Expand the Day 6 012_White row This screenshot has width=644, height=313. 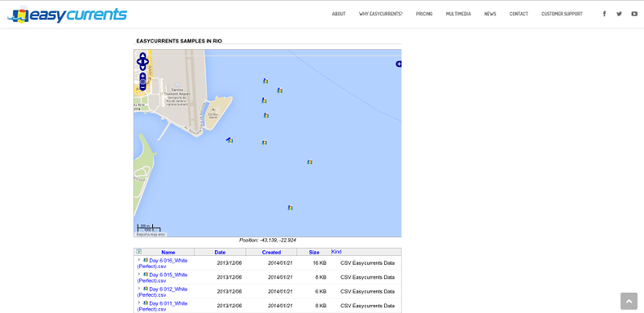click(x=138, y=288)
